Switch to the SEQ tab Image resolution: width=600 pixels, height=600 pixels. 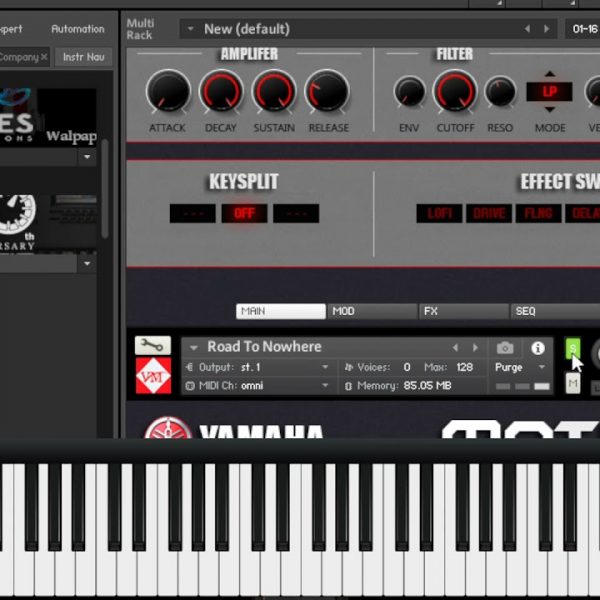point(556,311)
